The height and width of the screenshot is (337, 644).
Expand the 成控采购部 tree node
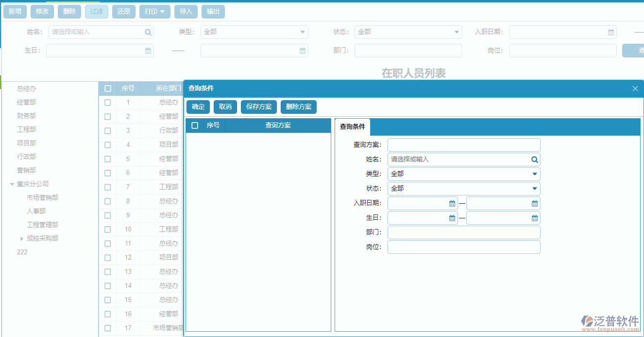point(21,238)
